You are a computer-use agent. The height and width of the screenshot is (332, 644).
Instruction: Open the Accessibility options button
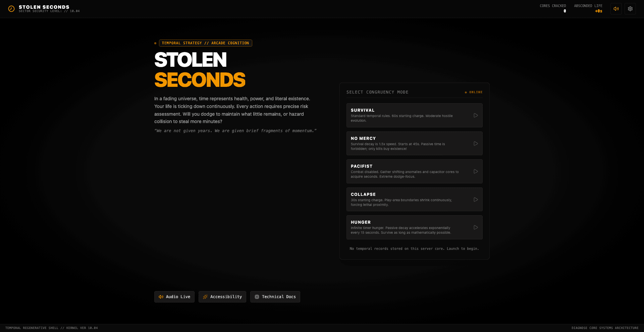222,297
